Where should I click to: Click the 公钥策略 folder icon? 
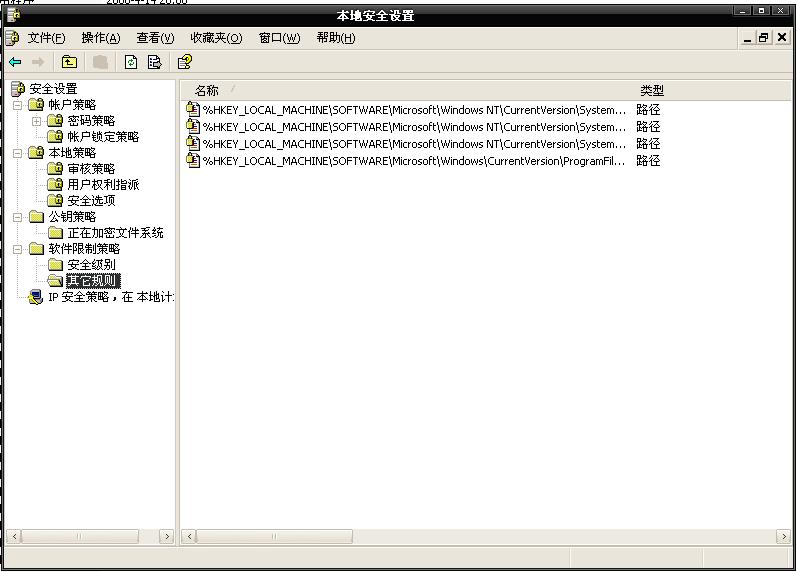point(36,217)
